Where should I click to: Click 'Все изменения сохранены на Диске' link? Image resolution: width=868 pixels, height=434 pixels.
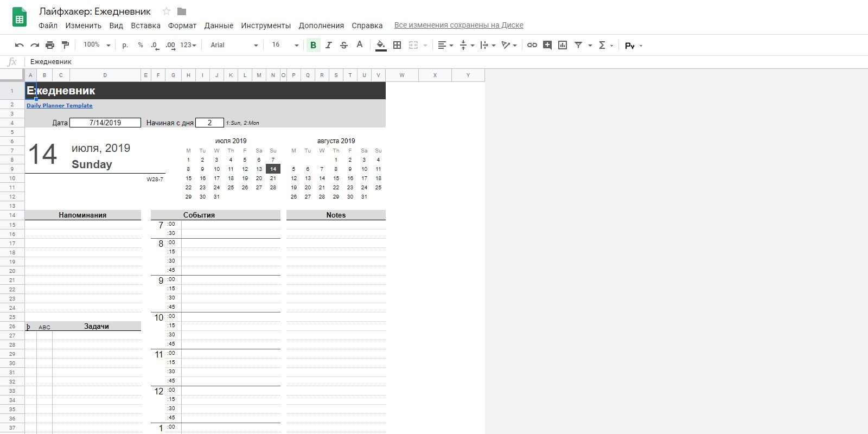pyautogui.click(x=459, y=25)
